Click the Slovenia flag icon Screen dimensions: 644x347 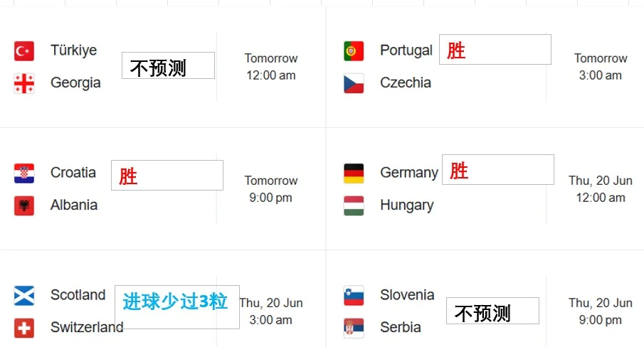pos(354,296)
